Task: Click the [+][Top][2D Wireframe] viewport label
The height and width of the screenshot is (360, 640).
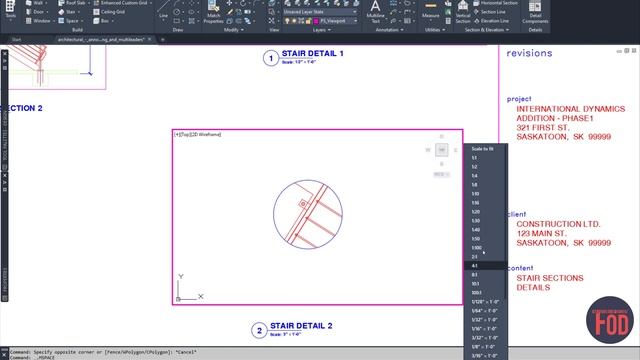Action: click(198, 134)
